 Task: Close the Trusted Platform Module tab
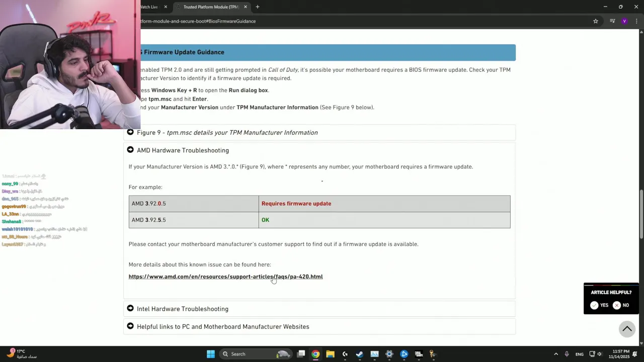pyautogui.click(x=246, y=7)
